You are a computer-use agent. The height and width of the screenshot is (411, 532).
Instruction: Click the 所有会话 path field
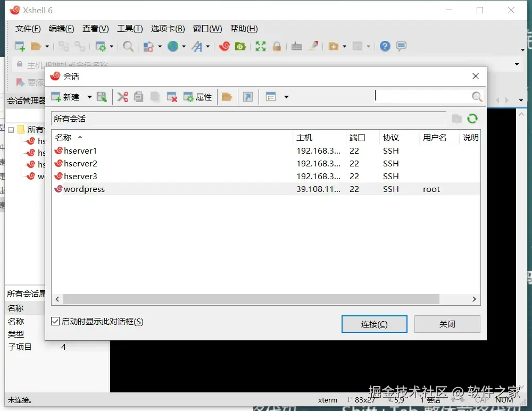[248, 119]
